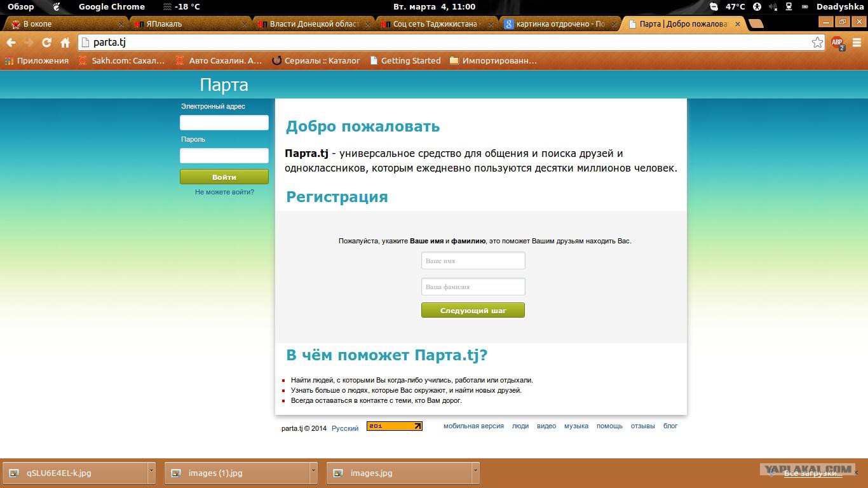Reload the parta.tj page
Screen dimensions: 868x488
click(x=46, y=43)
